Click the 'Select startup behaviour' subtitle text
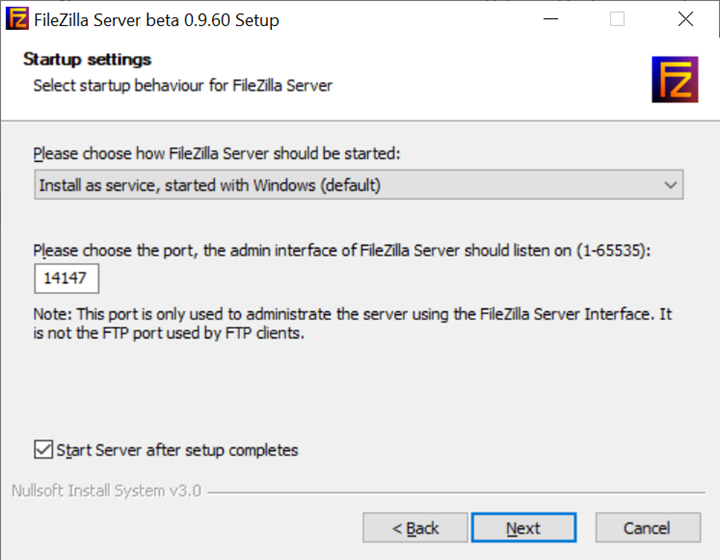The image size is (720, 560). point(183,85)
